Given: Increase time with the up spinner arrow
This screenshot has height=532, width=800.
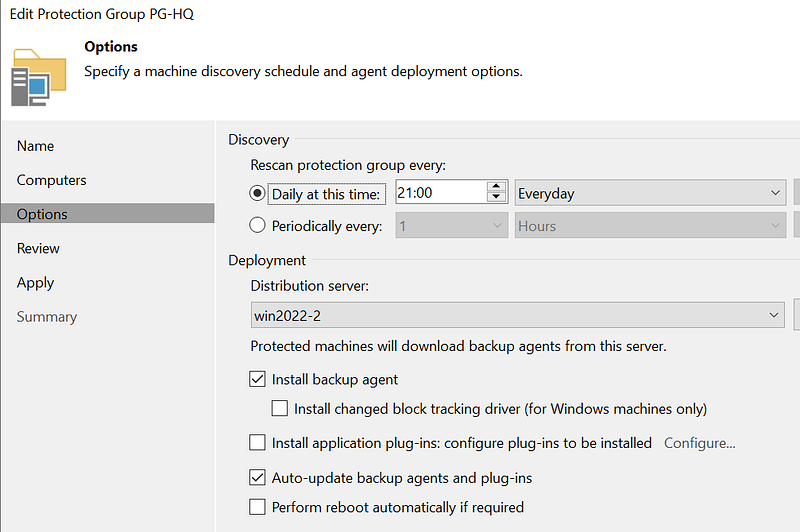Looking at the screenshot, I should 497,187.
